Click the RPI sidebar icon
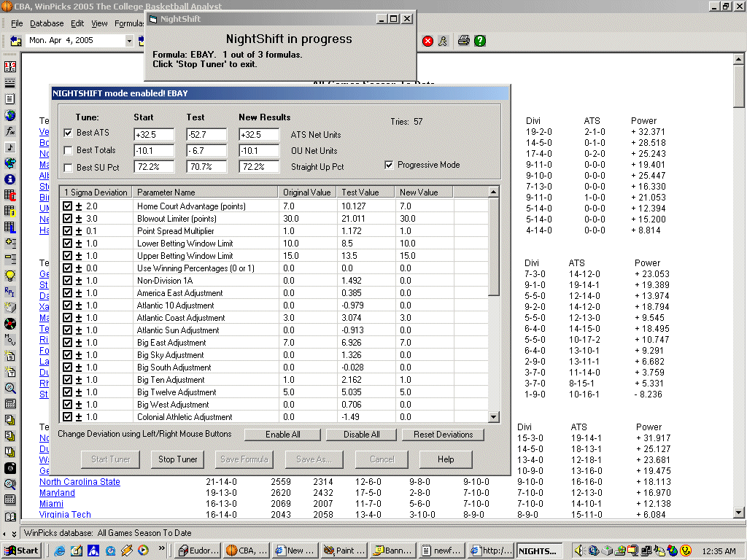The width and height of the screenshot is (747, 560). click(10, 292)
